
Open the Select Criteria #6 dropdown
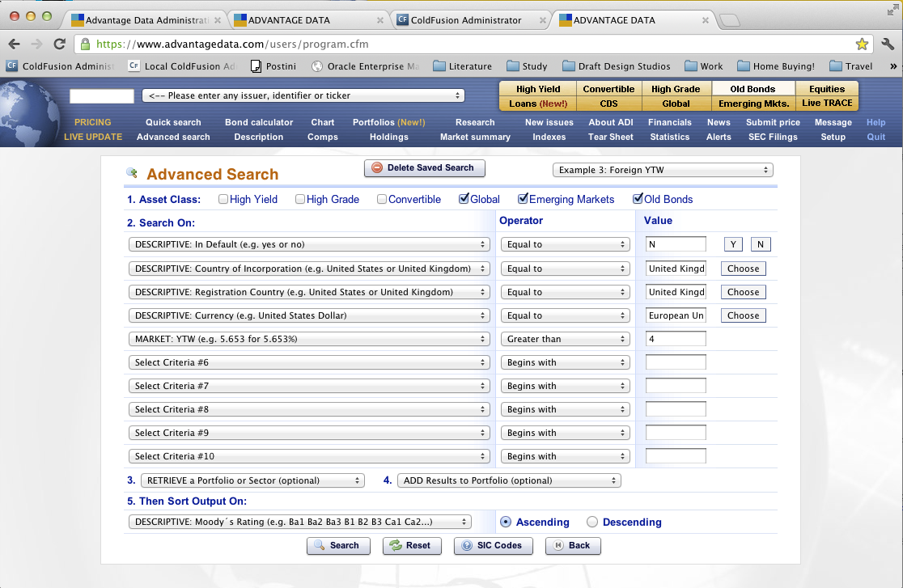(x=309, y=362)
